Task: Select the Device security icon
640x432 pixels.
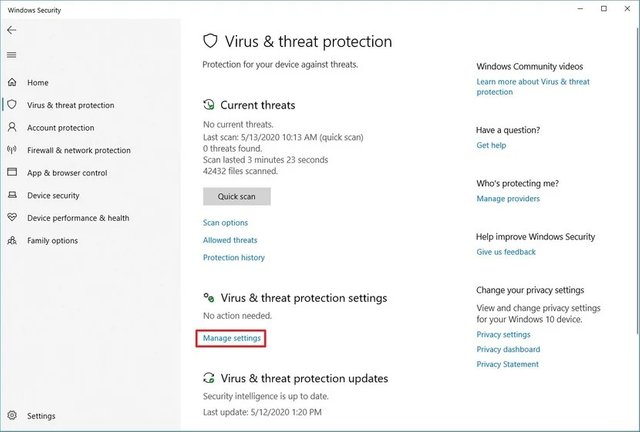Action: pos(12,196)
